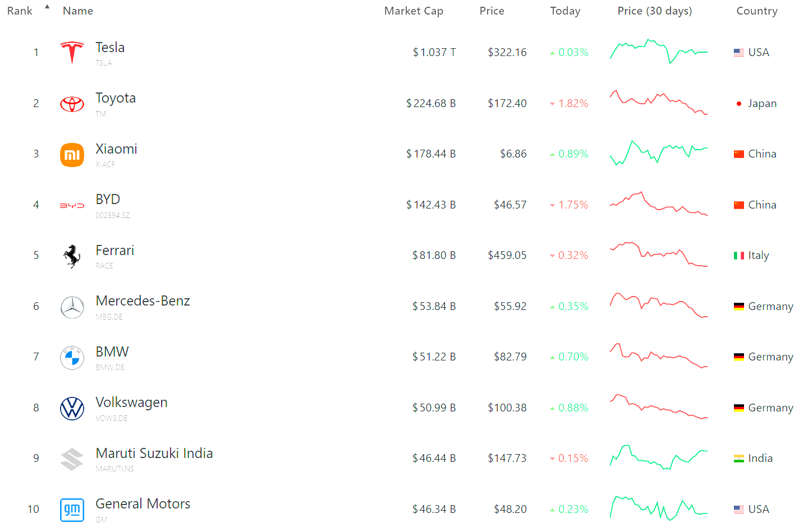Sort table by Name column header
Image resolution: width=808 pixels, height=532 pixels.
click(x=78, y=11)
